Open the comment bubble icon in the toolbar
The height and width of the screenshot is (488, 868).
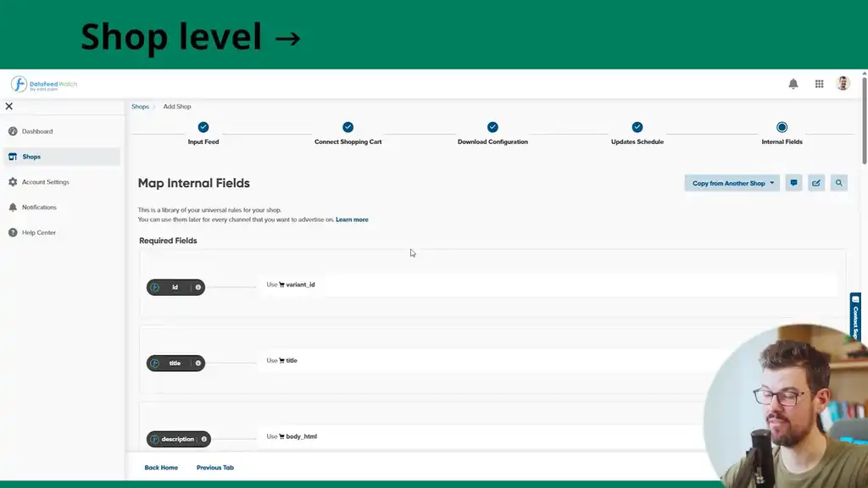tap(794, 182)
